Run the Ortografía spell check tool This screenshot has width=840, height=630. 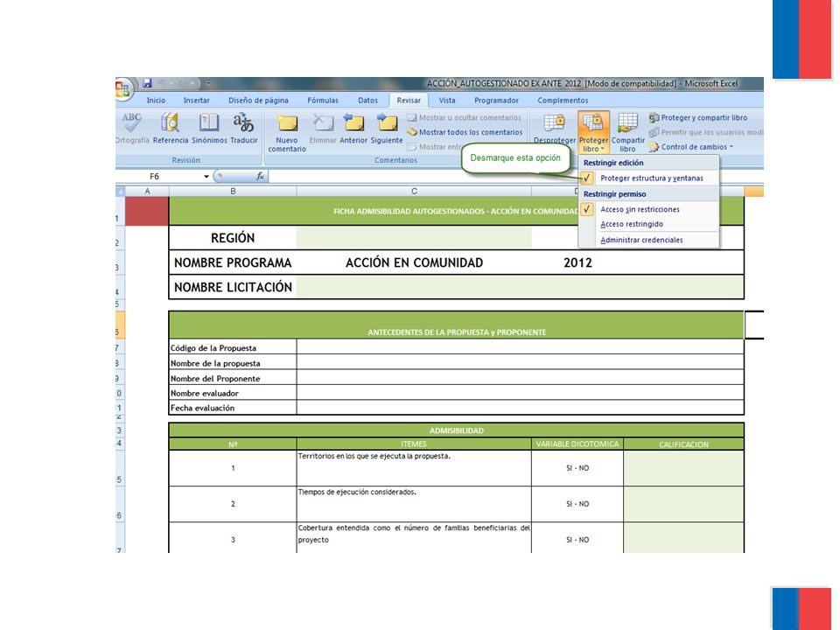point(132,129)
